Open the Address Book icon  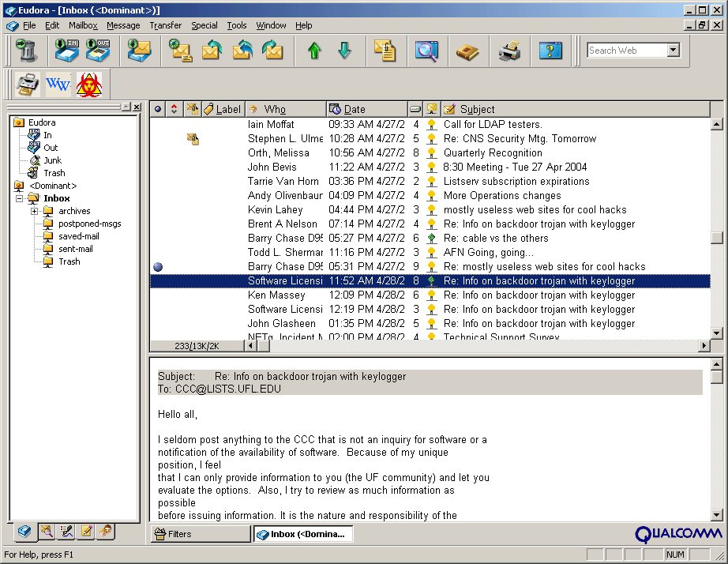click(x=467, y=51)
